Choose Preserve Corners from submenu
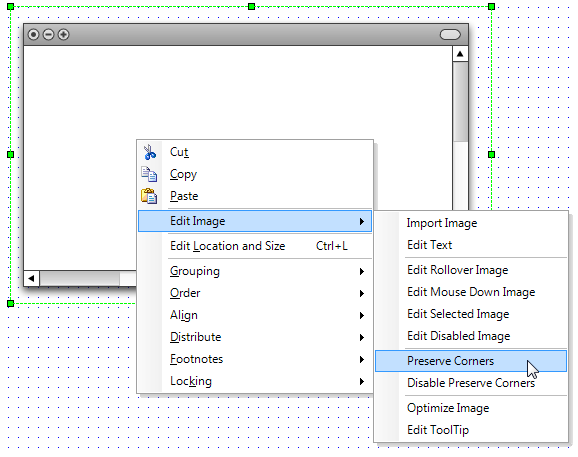Image resolution: width=578 pixels, height=457 pixels. coord(471,361)
